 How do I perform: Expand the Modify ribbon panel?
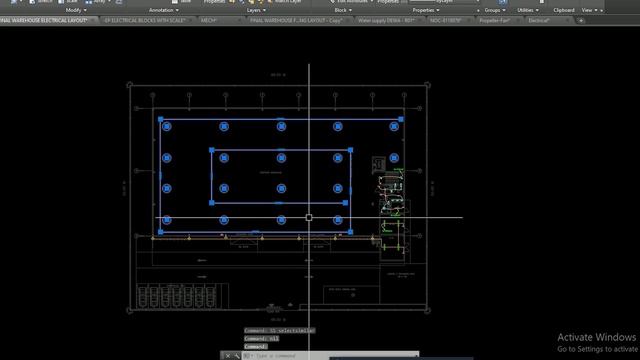(76, 10)
